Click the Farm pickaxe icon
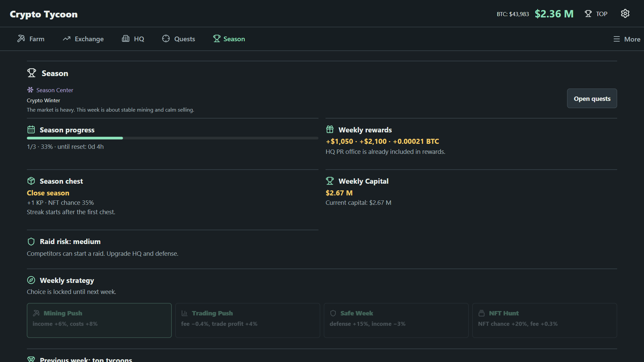Viewport: 644px width, 362px height. pos(21,39)
